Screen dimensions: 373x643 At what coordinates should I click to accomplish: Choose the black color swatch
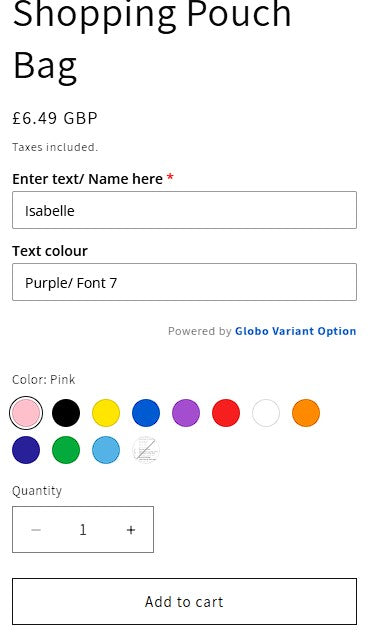click(x=66, y=413)
